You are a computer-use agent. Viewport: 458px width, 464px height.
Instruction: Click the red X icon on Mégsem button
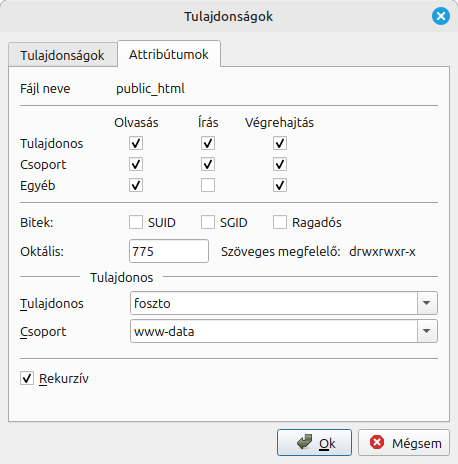(377, 442)
